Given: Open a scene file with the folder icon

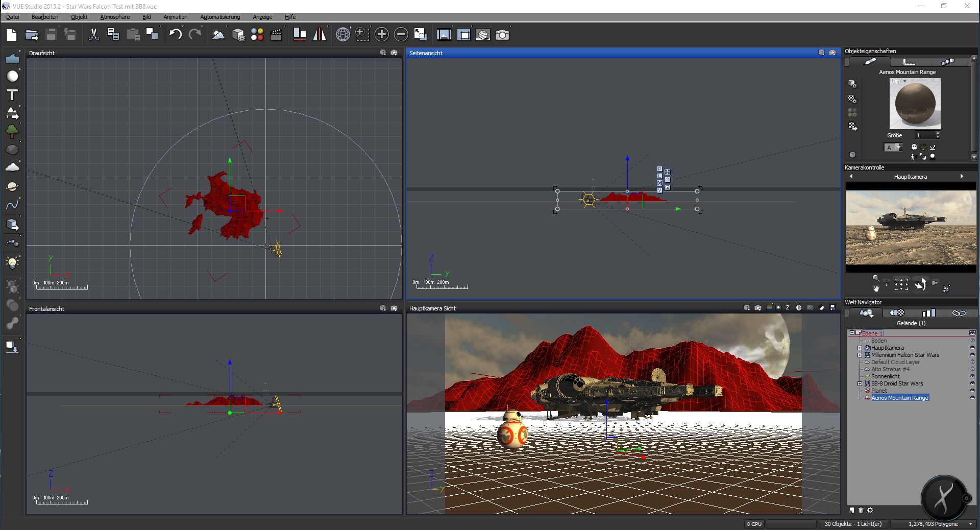Looking at the screenshot, I should click(x=32, y=35).
